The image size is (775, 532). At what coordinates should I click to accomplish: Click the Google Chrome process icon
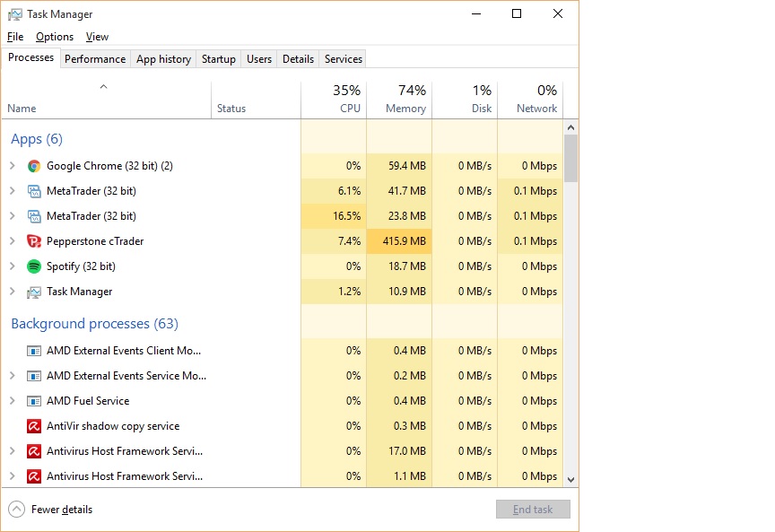tap(33, 166)
